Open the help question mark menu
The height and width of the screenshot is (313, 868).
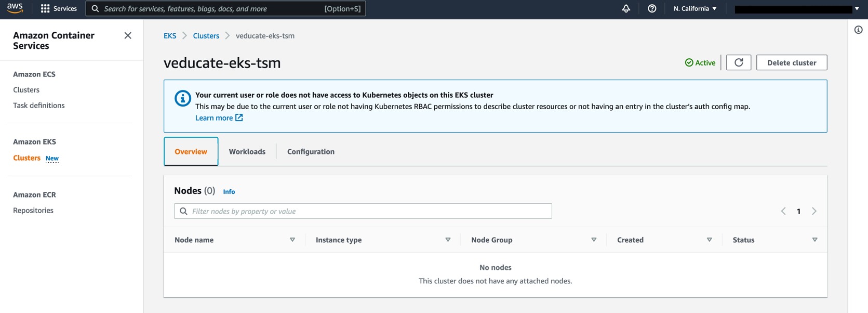point(652,8)
